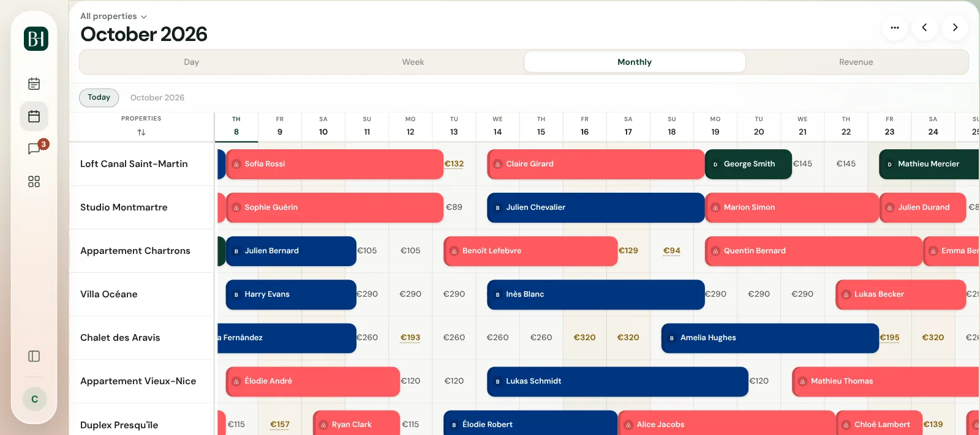Sort properties using the arrows icon
Viewport: 980px width, 435px height.
[x=141, y=132]
